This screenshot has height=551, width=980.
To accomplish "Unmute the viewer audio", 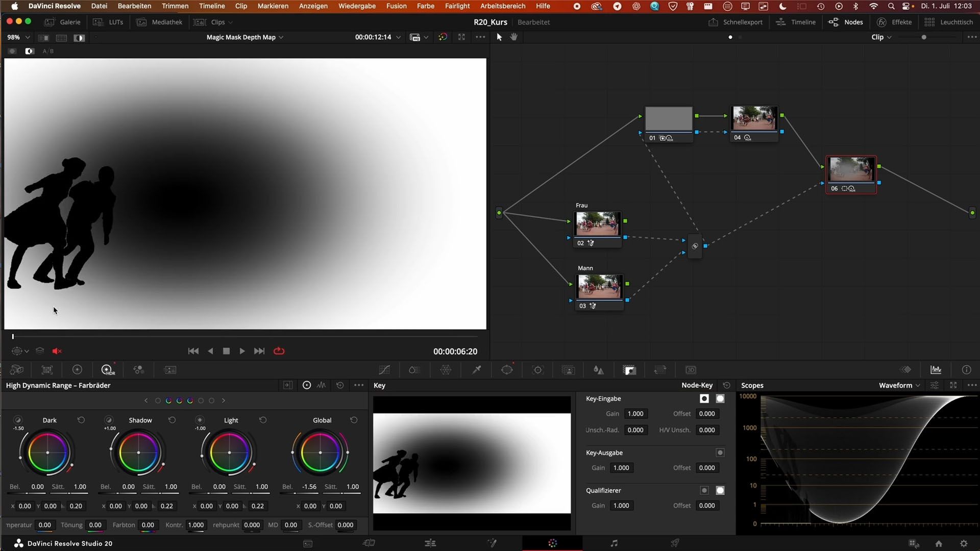I will pos(57,351).
